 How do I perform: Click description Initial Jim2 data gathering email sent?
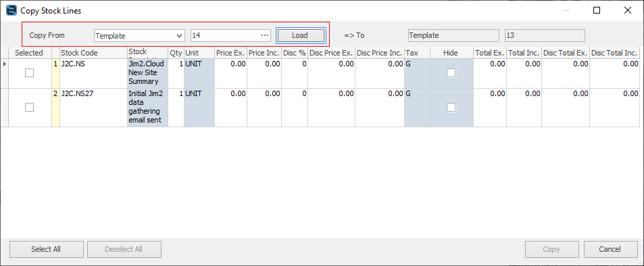tap(148, 108)
